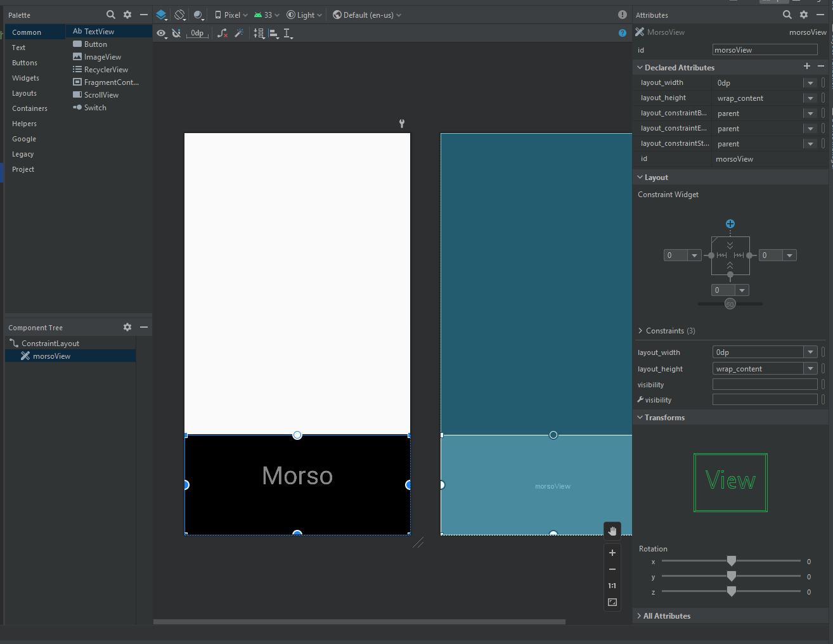Viewport: 833px width, 644px height.
Task: Add top constraint with blue plus
Action: [x=730, y=224]
